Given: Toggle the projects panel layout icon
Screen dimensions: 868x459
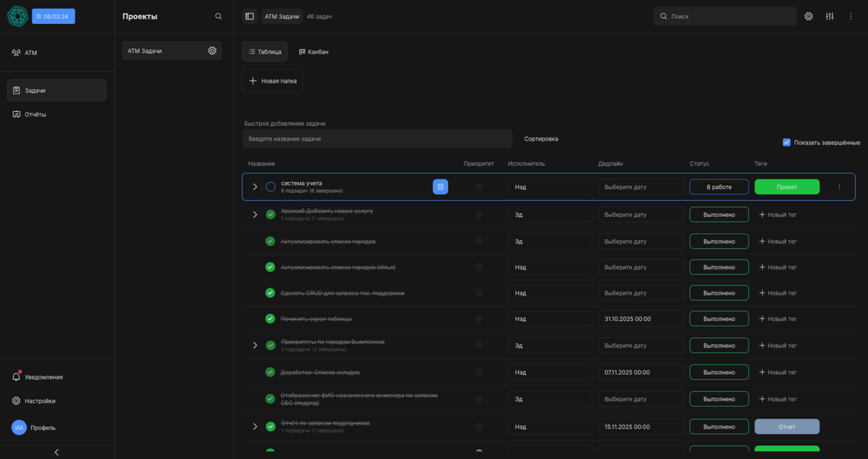Looking at the screenshot, I should click(x=249, y=16).
